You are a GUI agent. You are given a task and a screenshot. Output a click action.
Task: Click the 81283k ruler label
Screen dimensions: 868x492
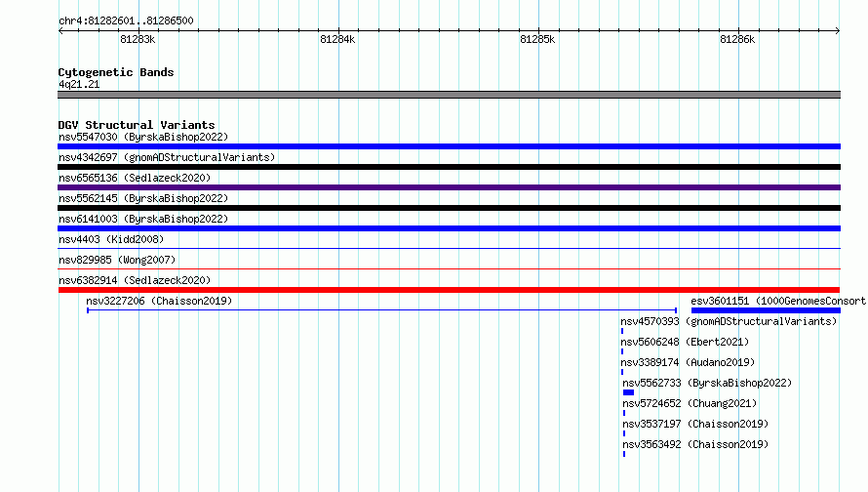point(138,39)
